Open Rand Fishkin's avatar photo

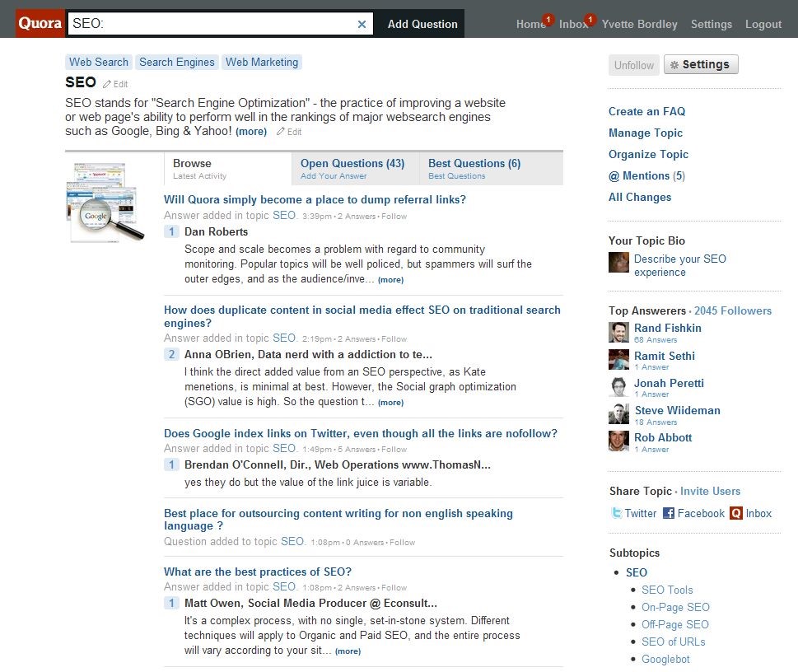pyautogui.click(x=618, y=332)
